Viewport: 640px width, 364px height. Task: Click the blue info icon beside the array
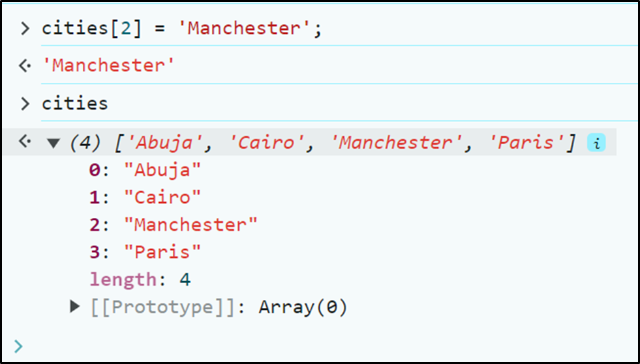(596, 143)
